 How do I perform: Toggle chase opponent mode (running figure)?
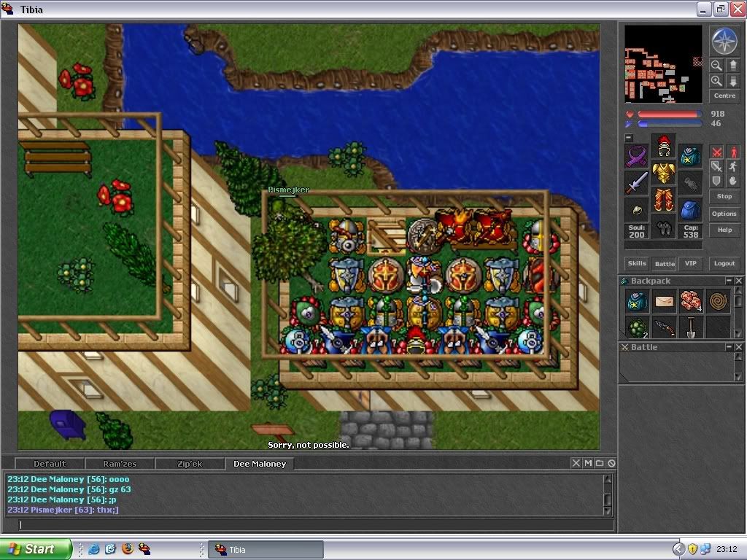(x=732, y=166)
